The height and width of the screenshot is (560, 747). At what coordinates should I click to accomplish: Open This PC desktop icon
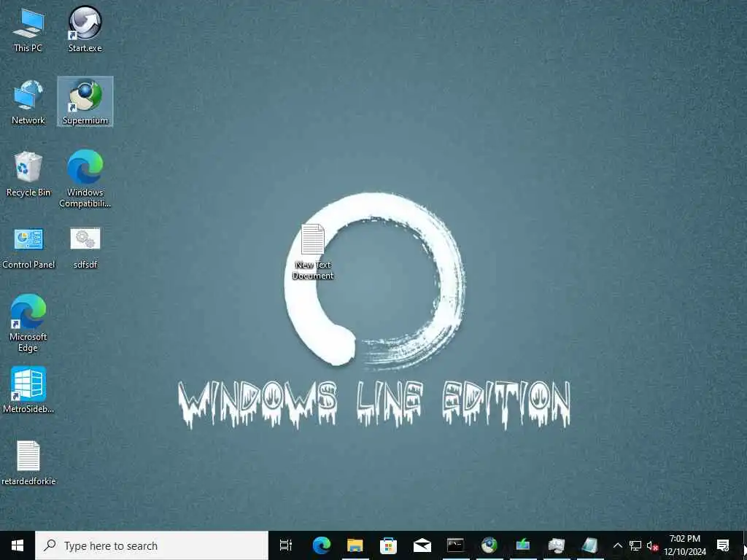click(28, 29)
